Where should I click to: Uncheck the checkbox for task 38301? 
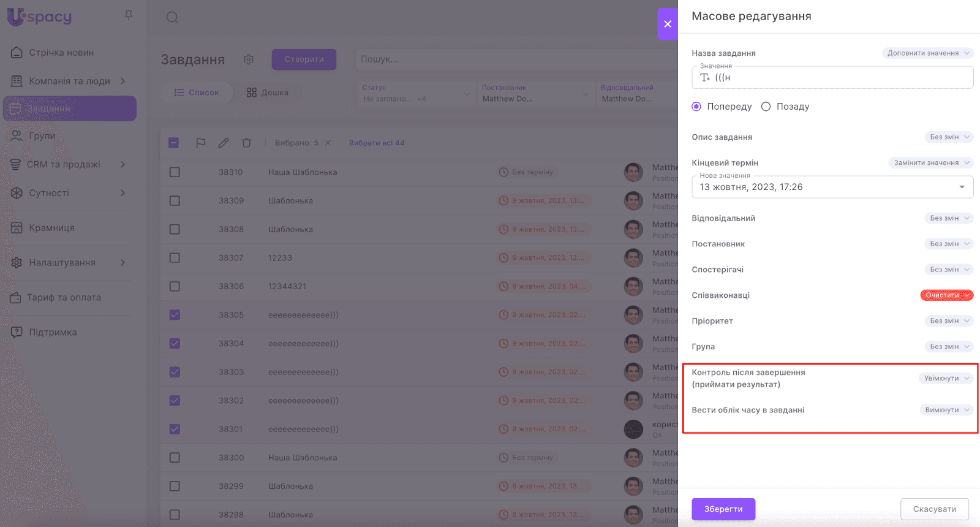[x=175, y=430]
